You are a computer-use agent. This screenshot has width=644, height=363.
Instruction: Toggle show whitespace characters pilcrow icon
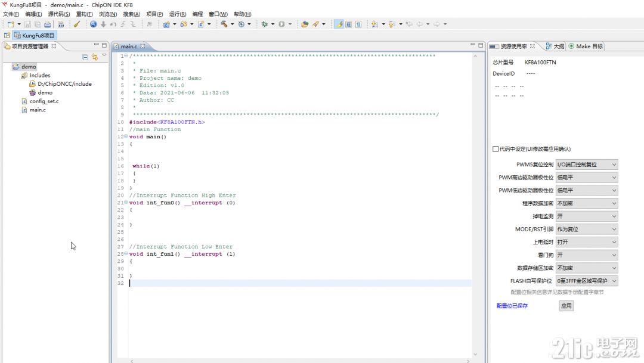(358, 24)
